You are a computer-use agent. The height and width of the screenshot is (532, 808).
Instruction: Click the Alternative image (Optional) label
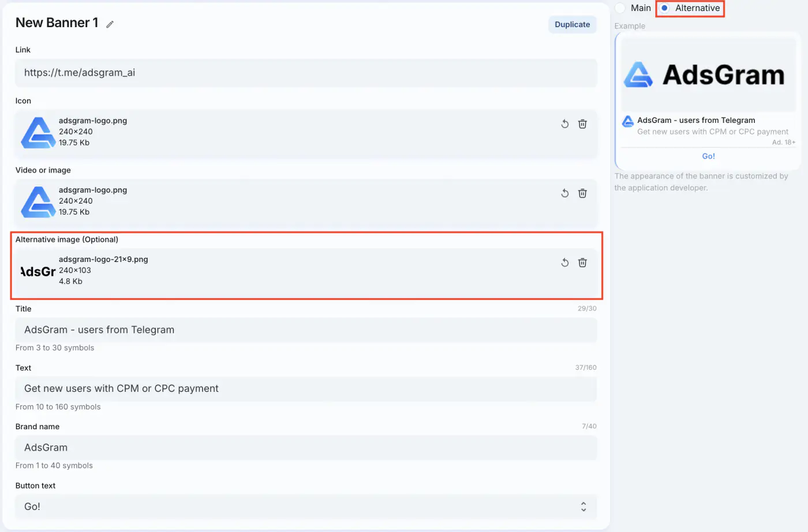[x=67, y=239]
